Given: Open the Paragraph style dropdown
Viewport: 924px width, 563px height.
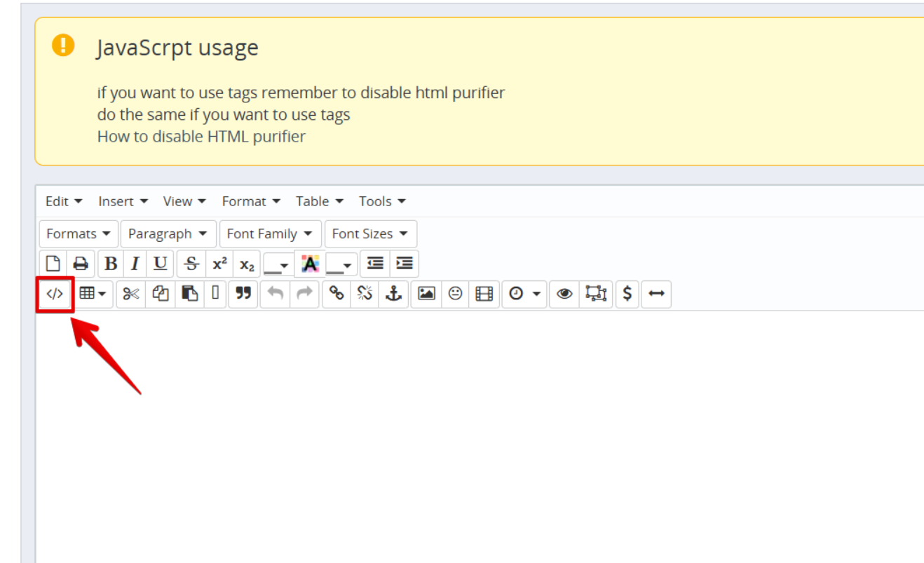Looking at the screenshot, I should [x=168, y=233].
